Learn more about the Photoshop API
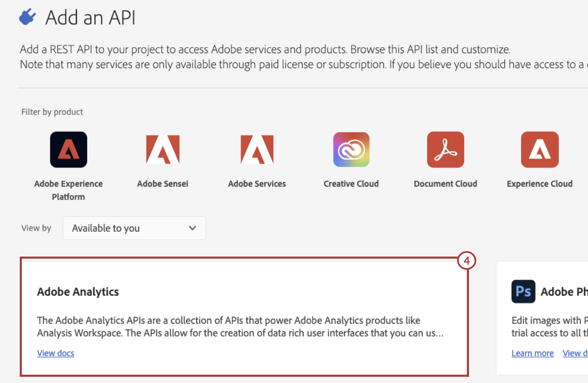 click(x=532, y=353)
